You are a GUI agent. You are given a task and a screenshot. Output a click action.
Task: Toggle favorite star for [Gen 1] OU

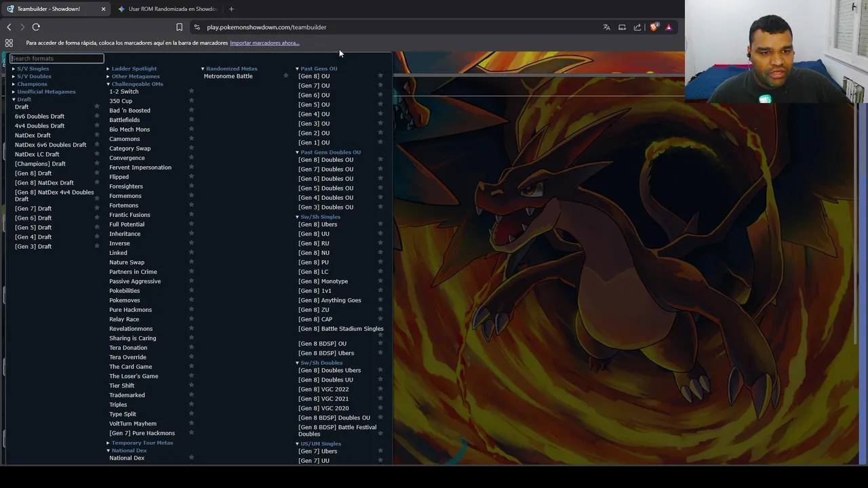click(380, 142)
